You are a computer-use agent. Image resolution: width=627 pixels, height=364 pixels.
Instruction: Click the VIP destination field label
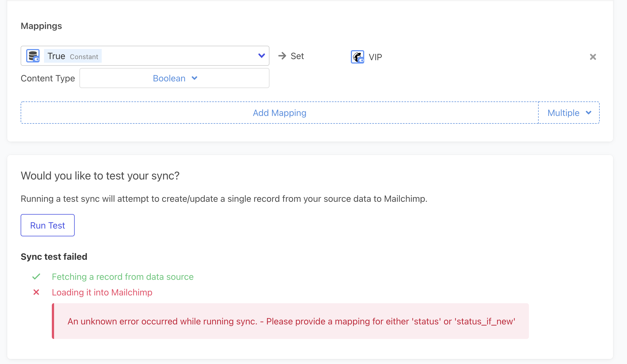(375, 57)
